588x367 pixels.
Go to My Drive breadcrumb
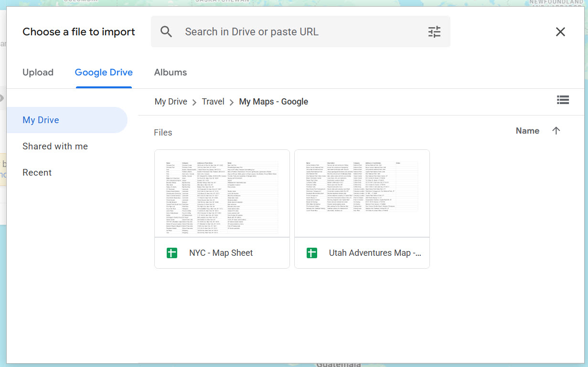click(171, 102)
